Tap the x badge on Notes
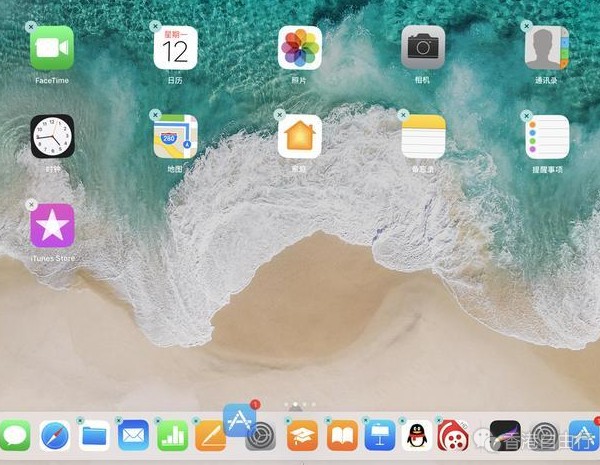Screen dimensions: 600x465 coord(403,114)
